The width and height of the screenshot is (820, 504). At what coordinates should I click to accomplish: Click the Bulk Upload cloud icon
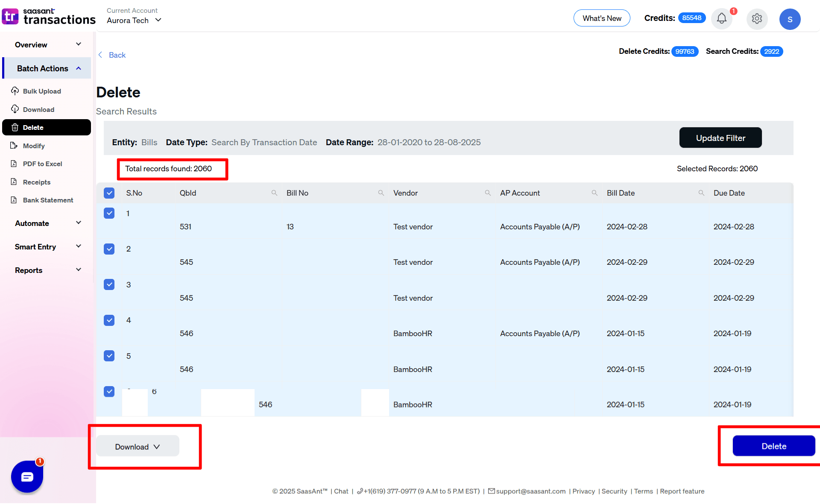tap(15, 91)
